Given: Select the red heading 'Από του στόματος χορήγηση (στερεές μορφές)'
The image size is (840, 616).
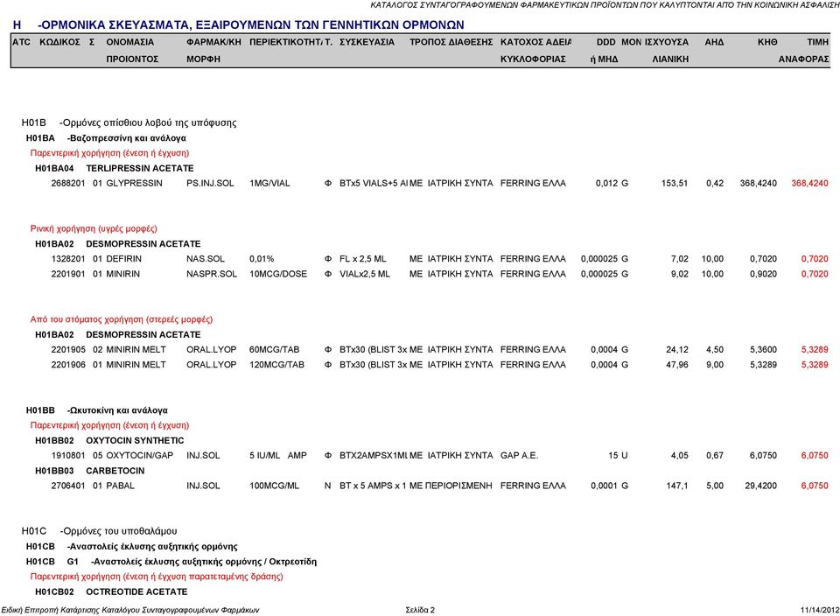Looking at the screenshot, I should click(x=122, y=319).
